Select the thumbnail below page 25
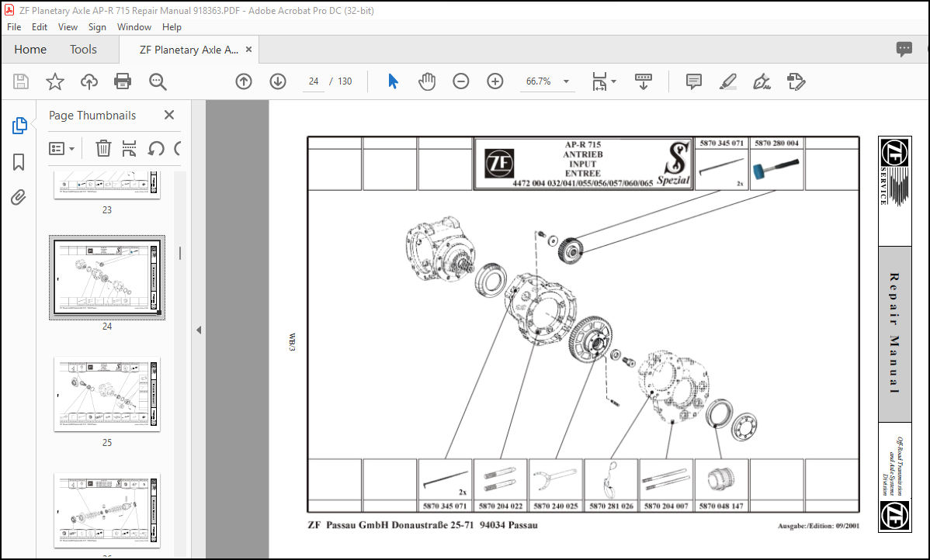Screen dimensions: 930x560 [107, 510]
